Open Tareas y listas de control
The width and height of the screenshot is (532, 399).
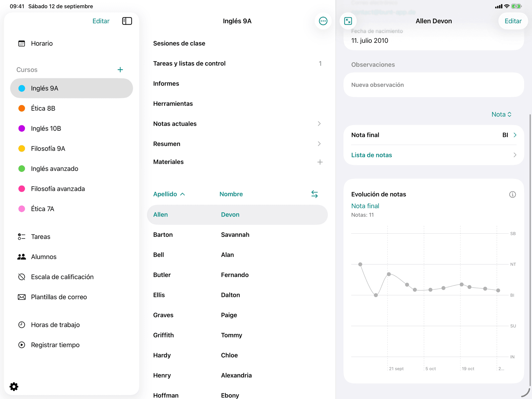(x=237, y=64)
